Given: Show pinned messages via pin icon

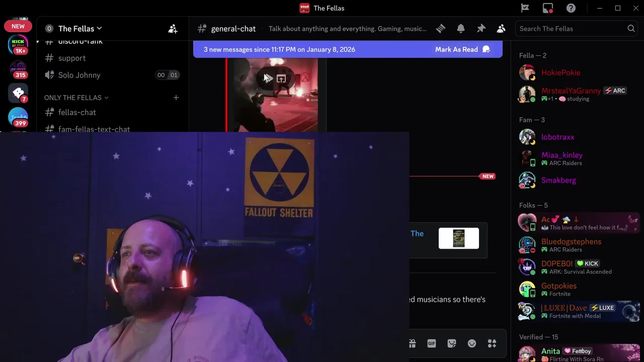Looking at the screenshot, I should point(481,29).
